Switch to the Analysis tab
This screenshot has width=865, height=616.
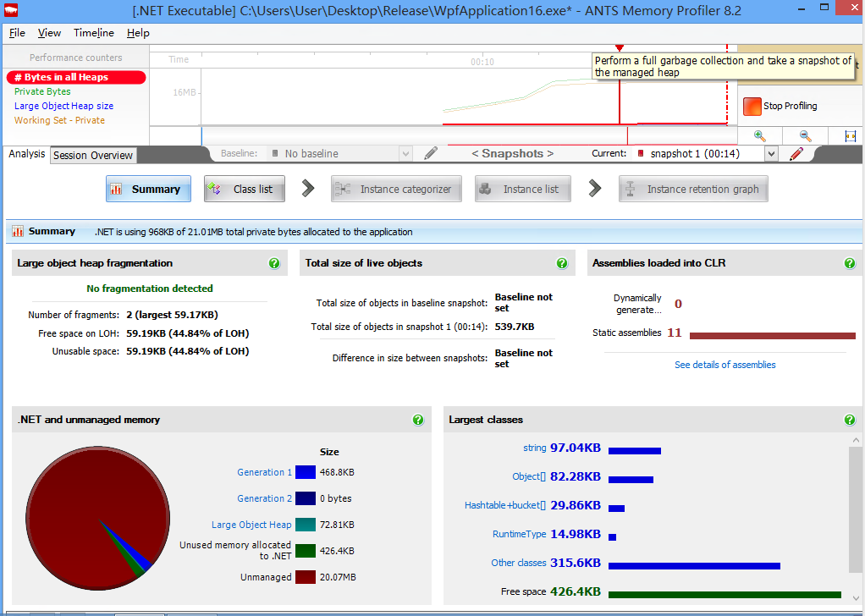tap(26, 154)
